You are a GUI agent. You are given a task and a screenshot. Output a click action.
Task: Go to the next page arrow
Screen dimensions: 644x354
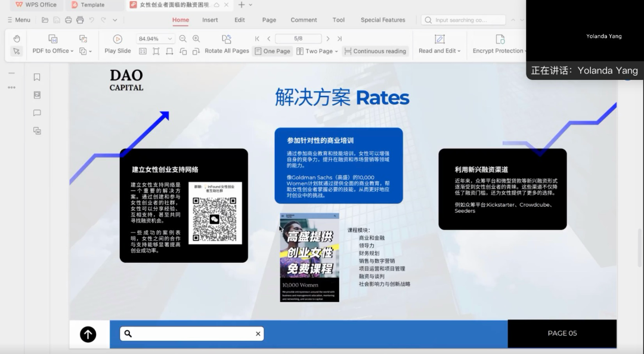click(328, 39)
